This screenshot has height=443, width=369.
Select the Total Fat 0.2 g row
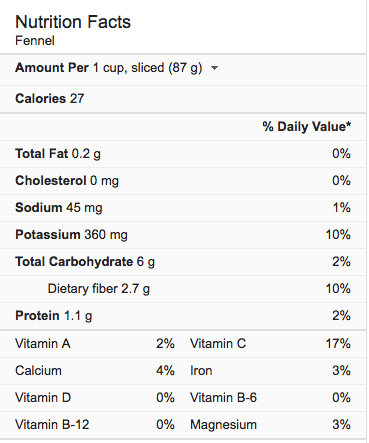click(x=183, y=154)
